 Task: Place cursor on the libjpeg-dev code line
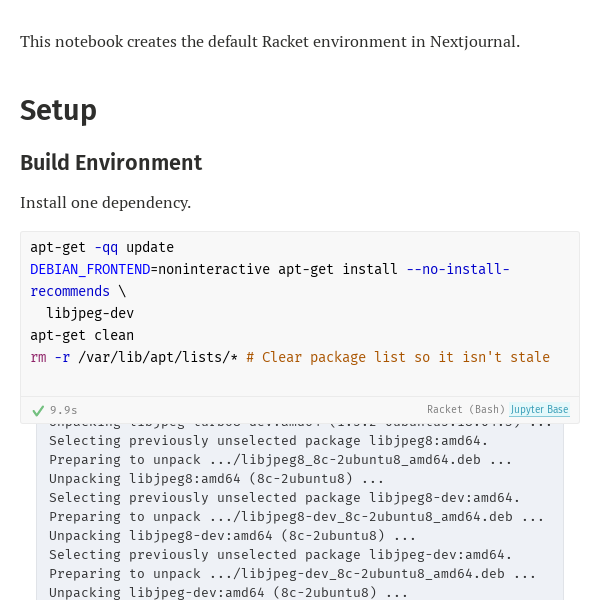coord(90,313)
